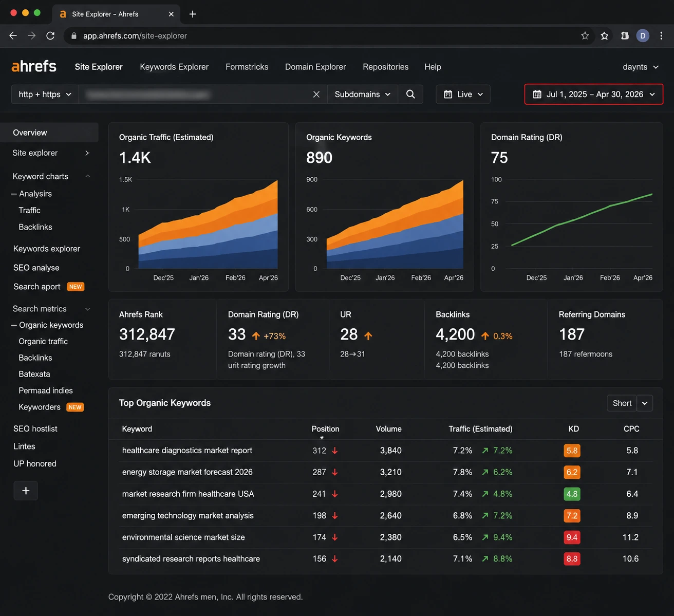Click the browser address bar URL
Viewport: 674px width, 616px height.
135,36
